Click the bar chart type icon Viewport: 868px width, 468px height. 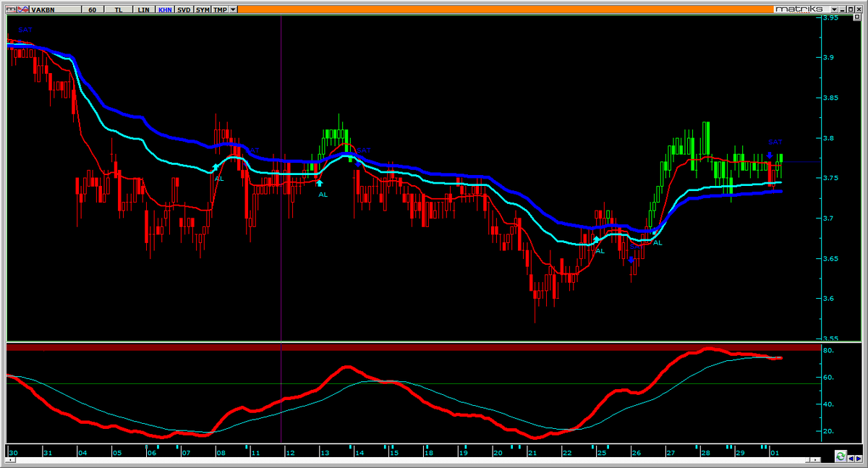coord(12,9)
